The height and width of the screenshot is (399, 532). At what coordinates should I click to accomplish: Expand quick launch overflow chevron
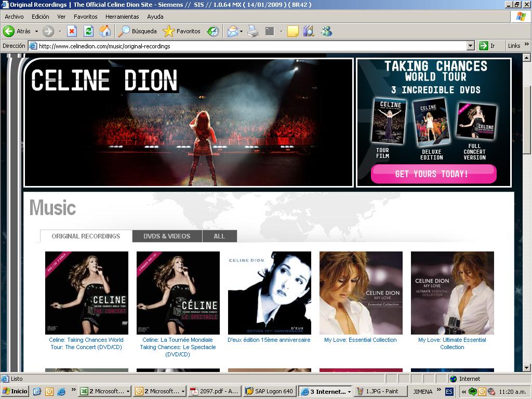pyautogui.click(x=74, y=390)
